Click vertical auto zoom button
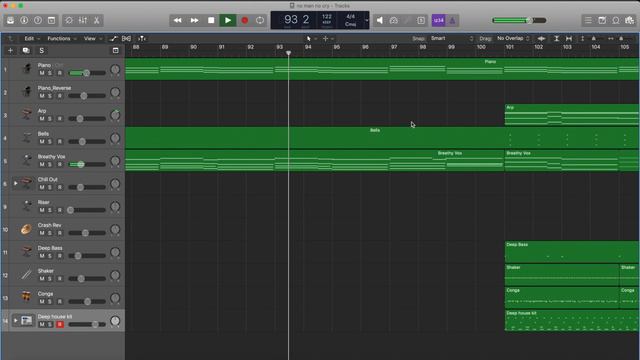The width and height of the screenshot is (640, 360). 556,38
